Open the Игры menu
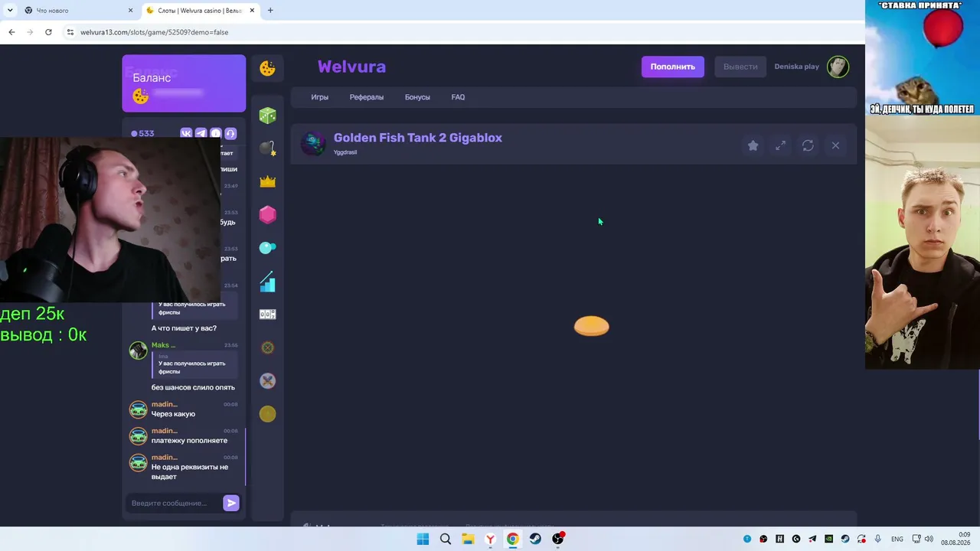This screenshot has width=980, height=551. click(x=319, y=97)
